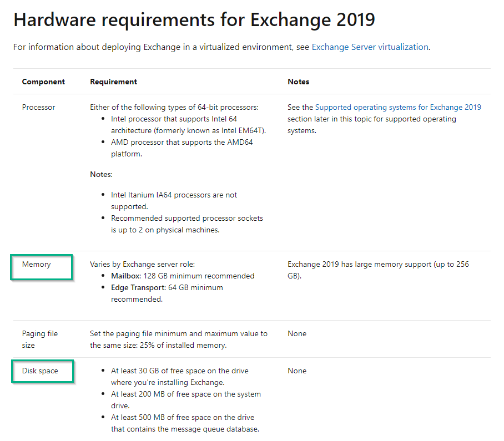
Task: Click the 'Processor' component cell
Action: tap(38, 107)
